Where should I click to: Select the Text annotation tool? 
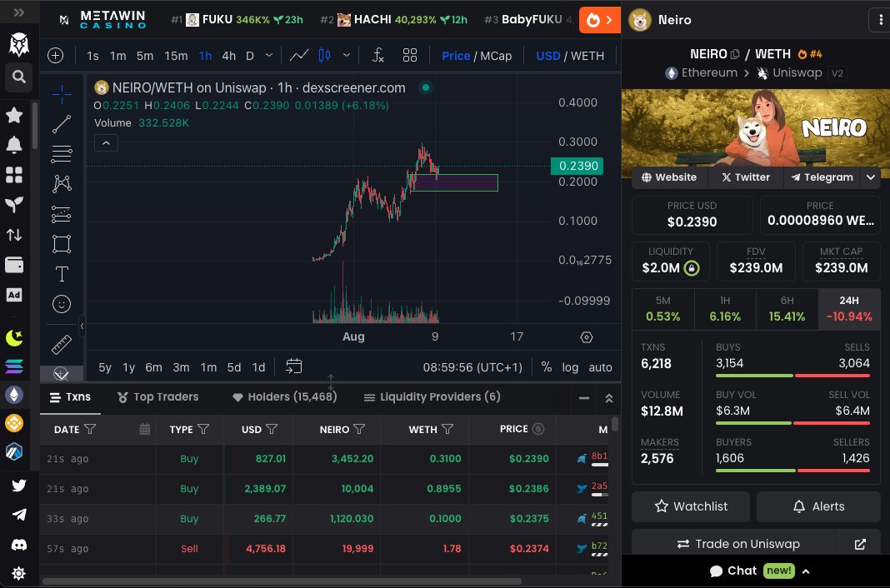pos(62,274)
